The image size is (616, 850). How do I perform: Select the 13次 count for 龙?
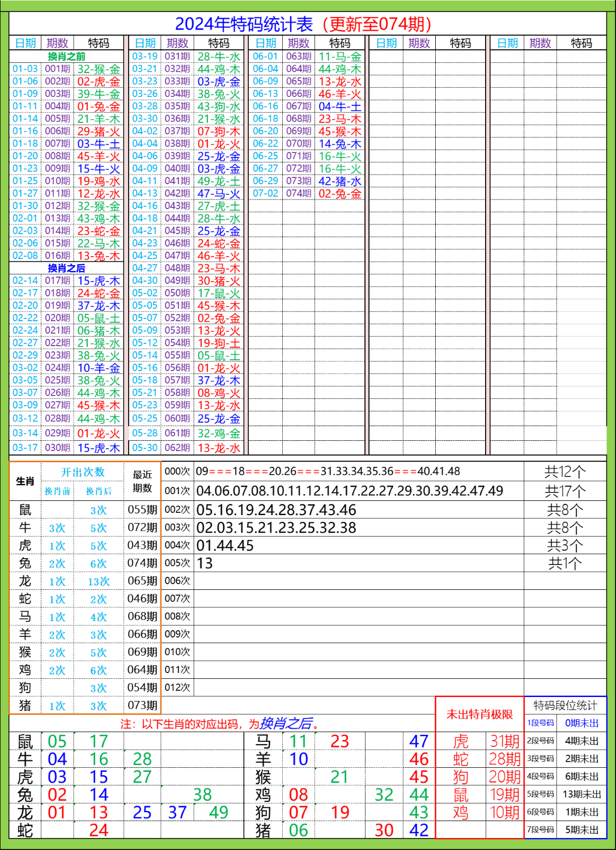pos(99,581)
